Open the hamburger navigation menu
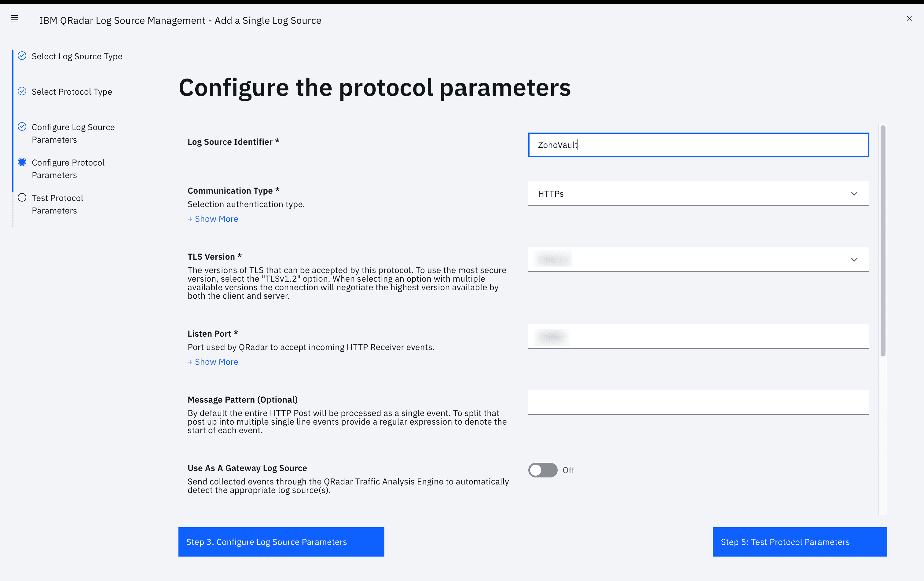 tap(15, 18)
